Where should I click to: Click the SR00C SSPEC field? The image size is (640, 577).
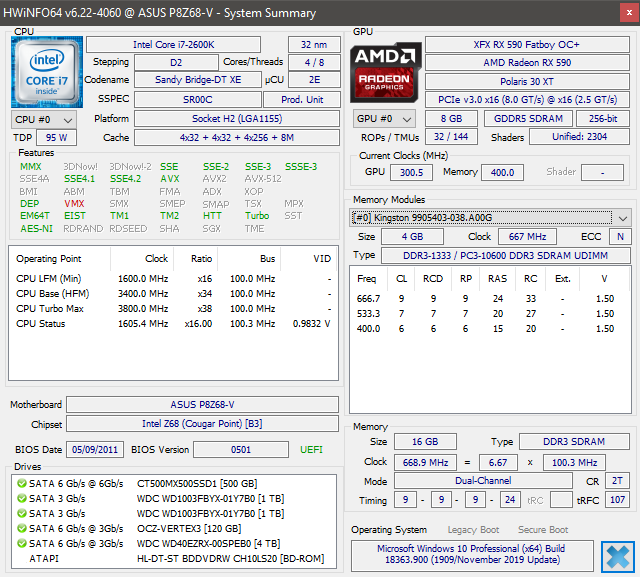(x=198, y=100)
